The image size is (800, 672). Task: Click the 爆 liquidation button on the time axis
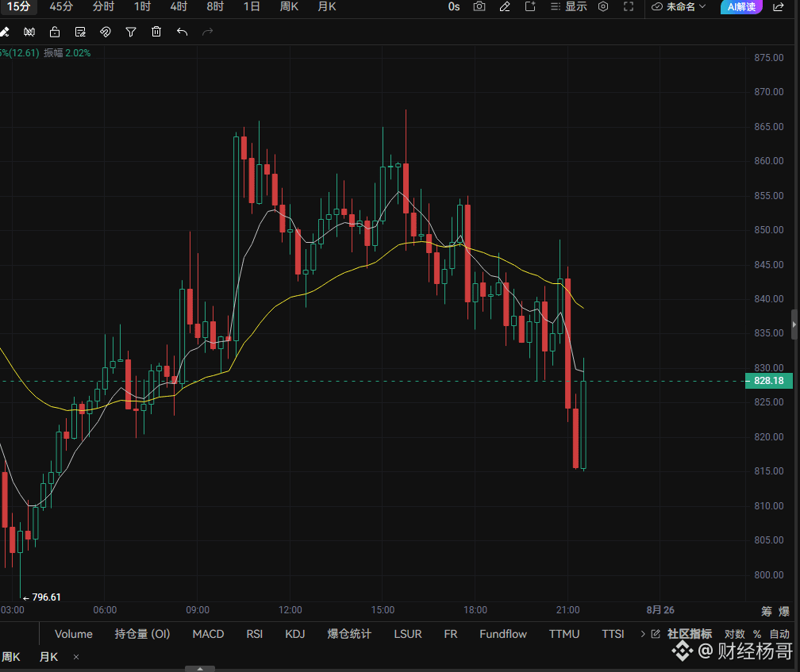(784, 611)
